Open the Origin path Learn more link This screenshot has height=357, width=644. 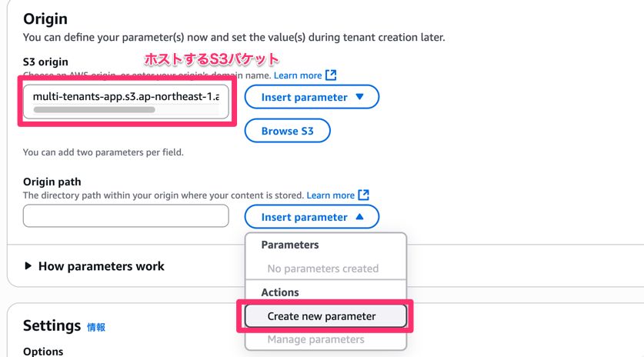point(330,195)
